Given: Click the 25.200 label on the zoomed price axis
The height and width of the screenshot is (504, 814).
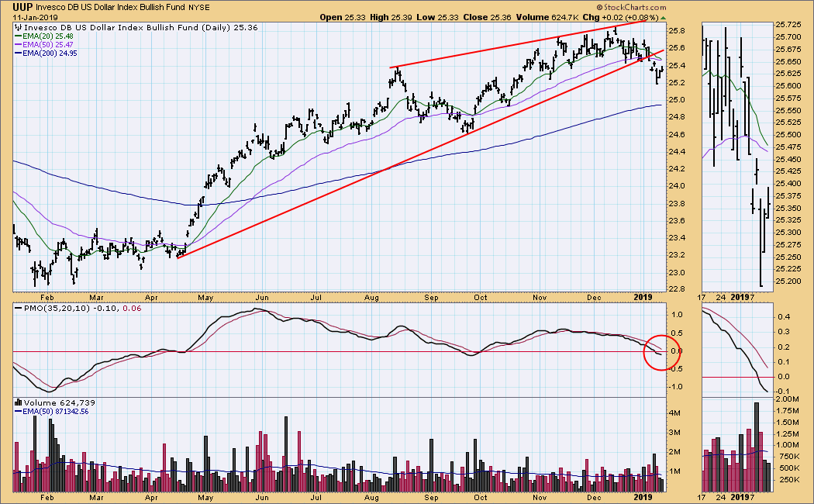Looking at the screenshot, I should (x=788, y=281).
